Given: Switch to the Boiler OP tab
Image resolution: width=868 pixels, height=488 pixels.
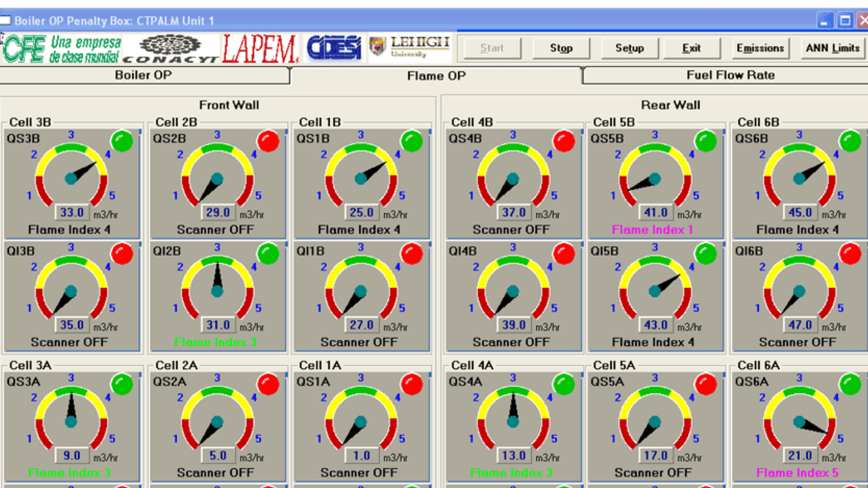Looking at the screenshot, I should pyautogui.click(x=143, y=75).
